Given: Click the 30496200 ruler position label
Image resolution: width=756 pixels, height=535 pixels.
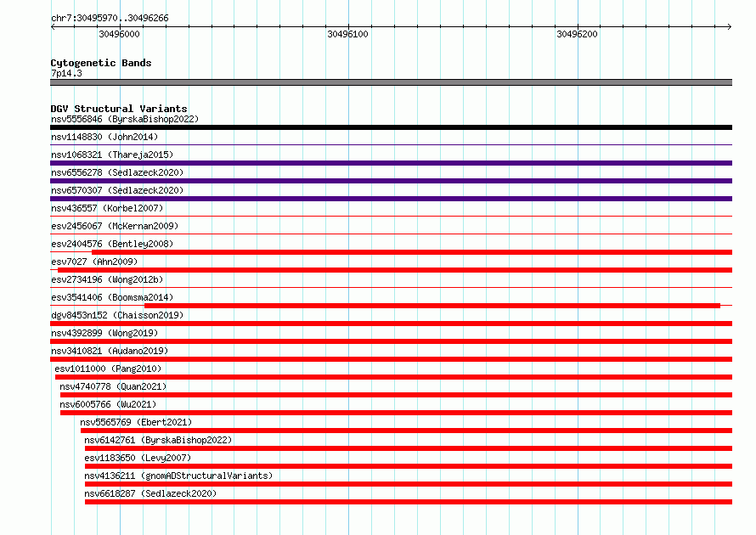Looking at the screenshot, I should click(x=577, y=34).
